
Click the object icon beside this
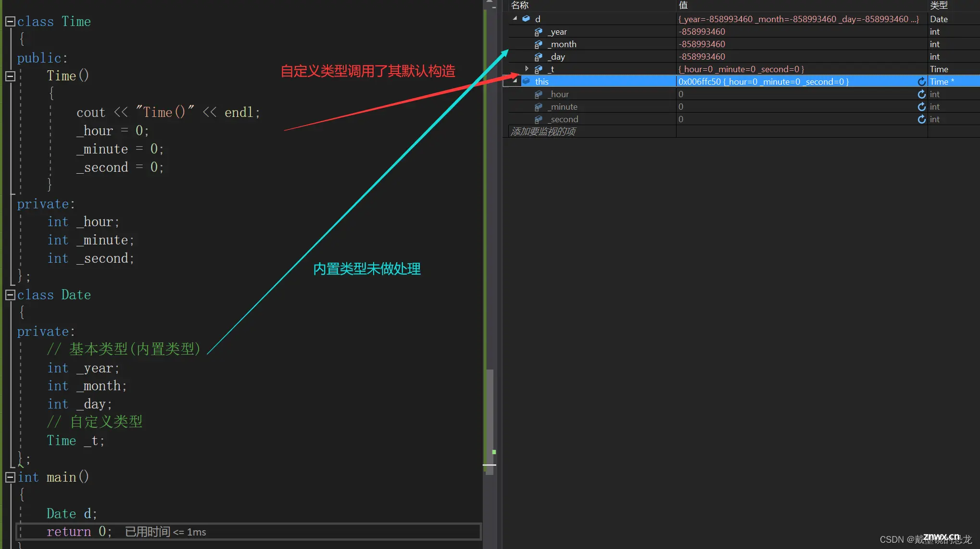point(526,81)
